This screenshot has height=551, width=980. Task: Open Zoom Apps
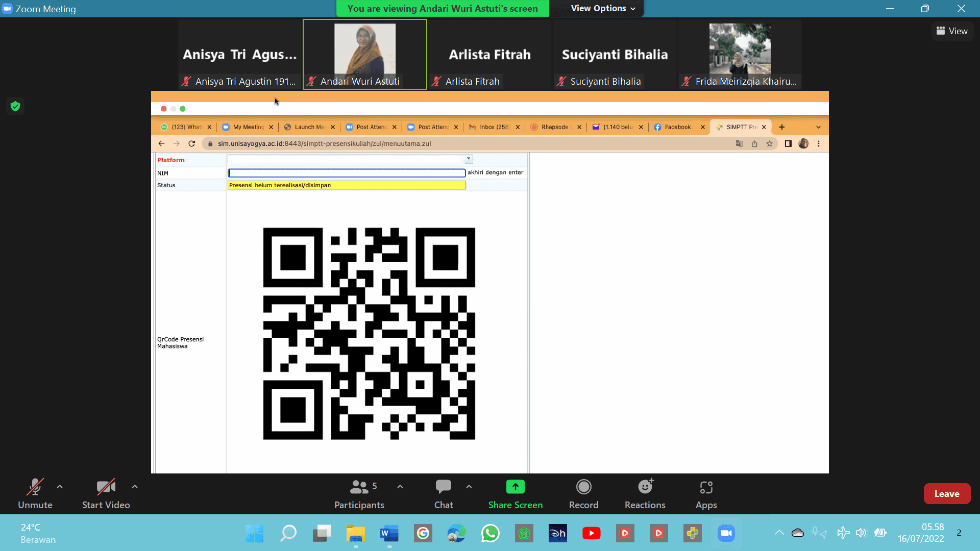coord(706,494)
